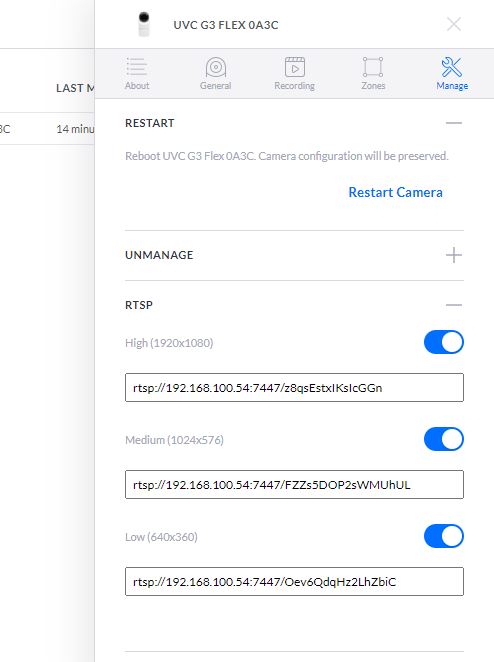Open the General tab camera icon
This screenshot has width=494, height=662.
click(x=216, y=67)
